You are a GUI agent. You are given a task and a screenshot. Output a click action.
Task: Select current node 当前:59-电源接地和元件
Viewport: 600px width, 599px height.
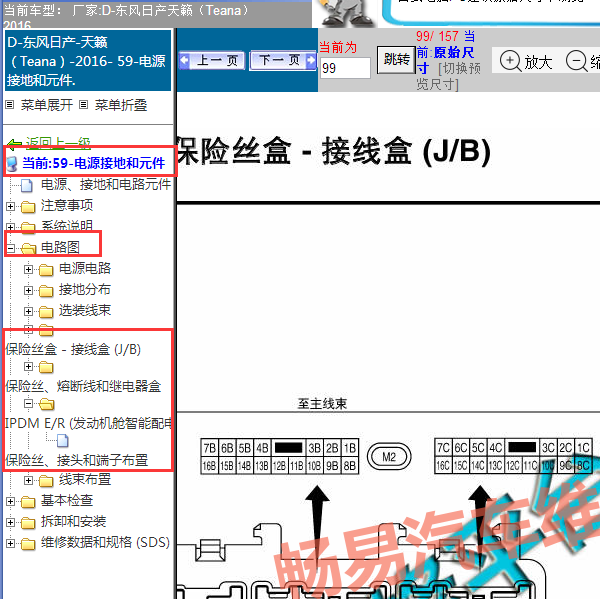[93, 163]
